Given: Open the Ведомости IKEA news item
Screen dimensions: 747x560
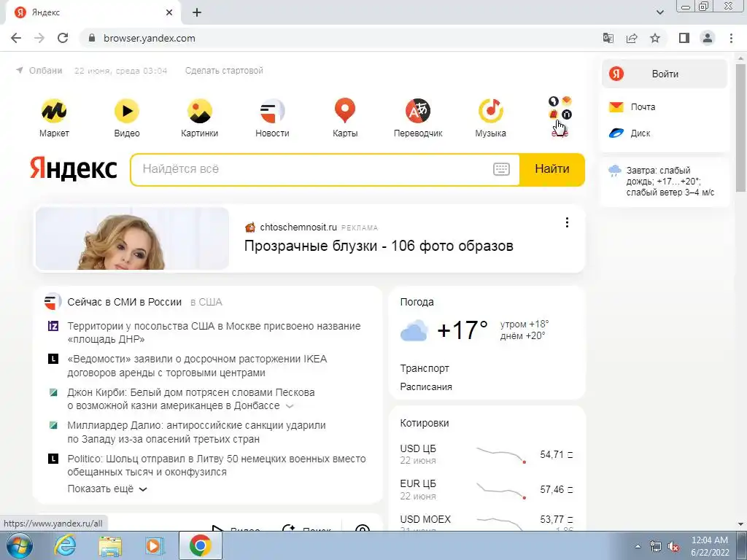Looking at the screenshot, I should click(197, 366).
